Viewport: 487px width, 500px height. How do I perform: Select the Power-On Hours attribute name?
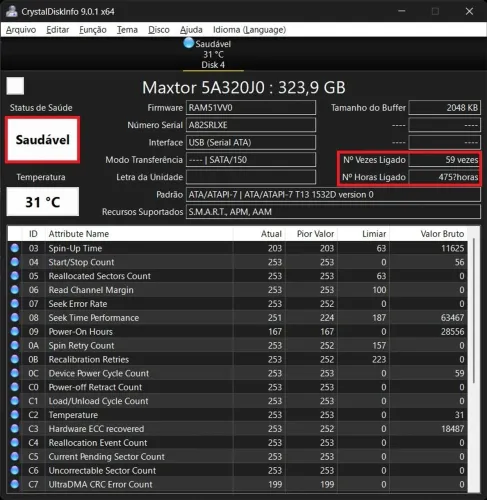coord(81,332)
